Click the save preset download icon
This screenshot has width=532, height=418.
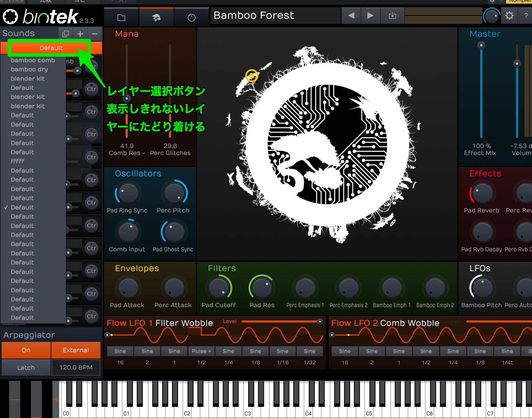tap(392, 16)
